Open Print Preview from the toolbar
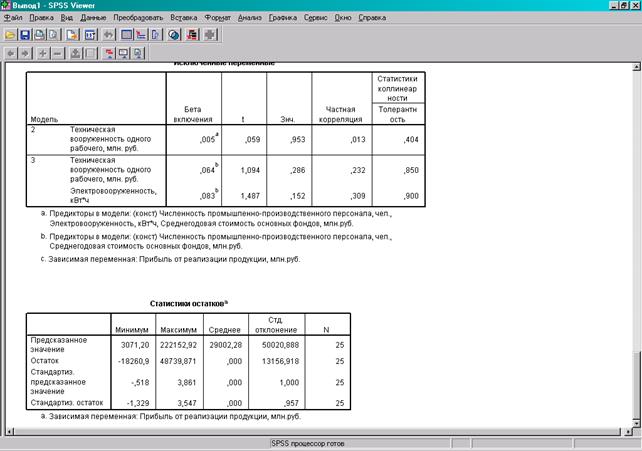Viewport: 642px width, 451px height. point(53,35)
